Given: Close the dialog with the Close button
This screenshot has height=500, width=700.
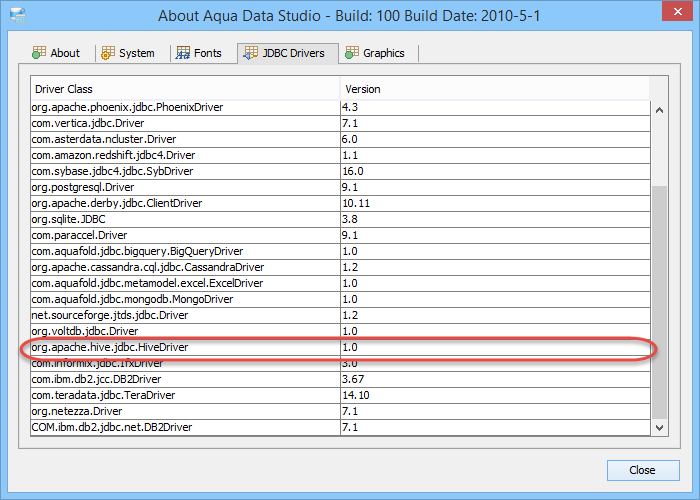Looking at the screenshot, I should [x=643, y=470].
